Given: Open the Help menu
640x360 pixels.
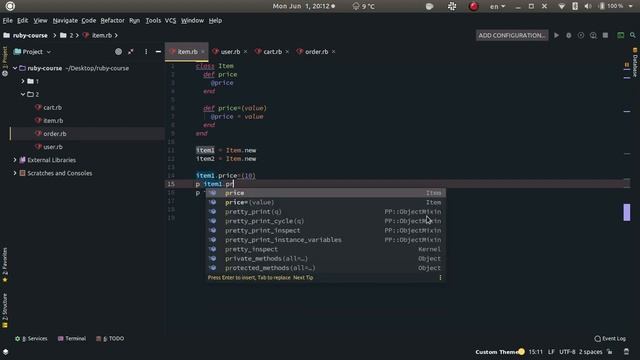Looking at the screenshot, I should click(215, 20).
